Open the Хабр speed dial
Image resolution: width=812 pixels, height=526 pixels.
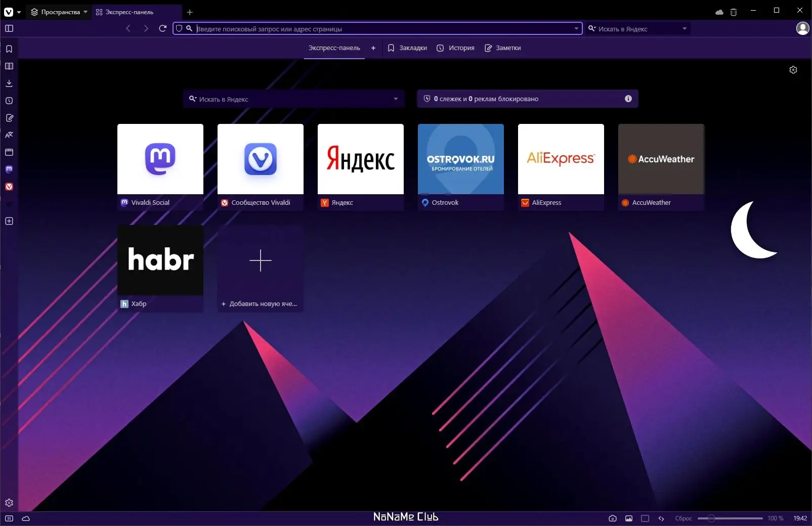[160, 268]
